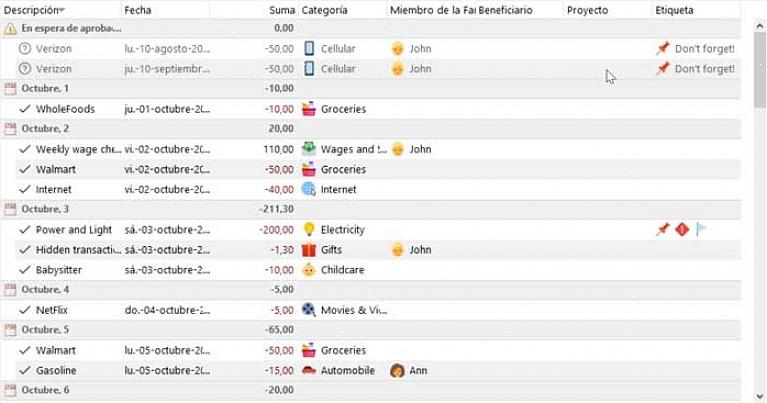This screenshot has height=403, width=767.
Task: Click the Electricity light bulb icon
Action: click(309, 229)
